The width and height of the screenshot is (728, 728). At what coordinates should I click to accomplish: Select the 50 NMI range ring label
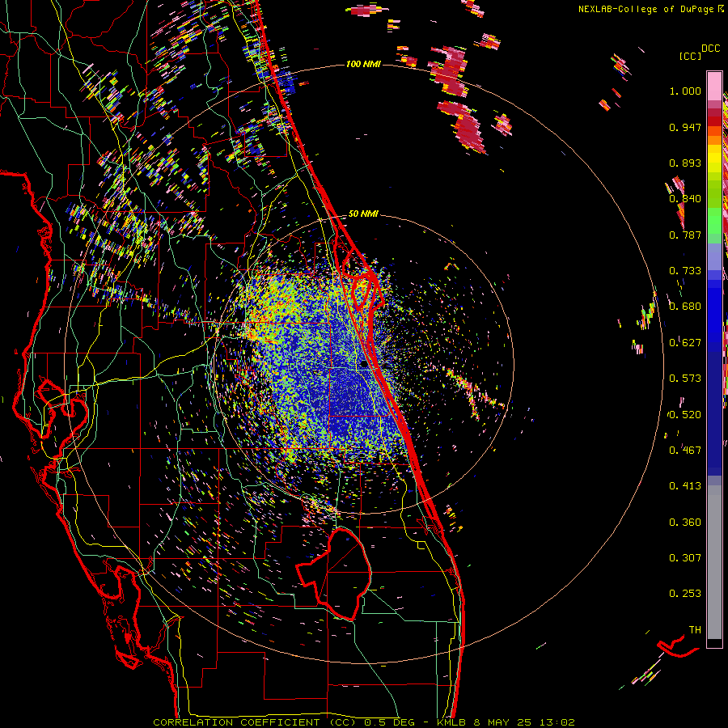click(363, 214)
